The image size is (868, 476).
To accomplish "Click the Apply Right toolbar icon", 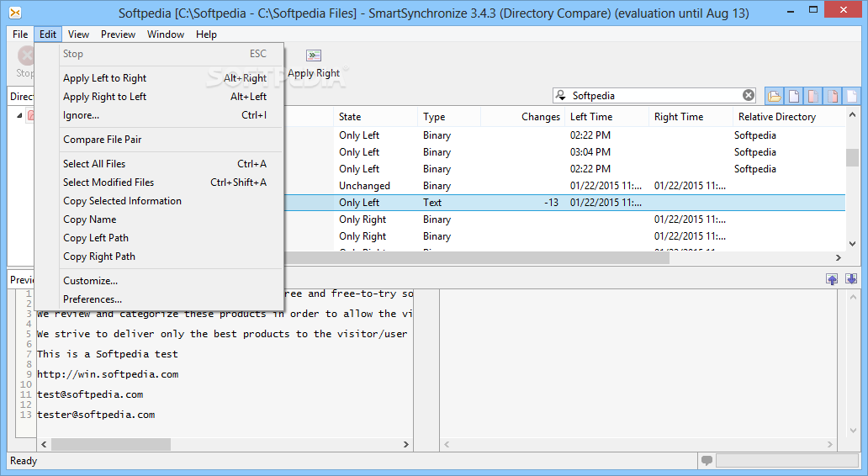I will click(x=314, y=56).
